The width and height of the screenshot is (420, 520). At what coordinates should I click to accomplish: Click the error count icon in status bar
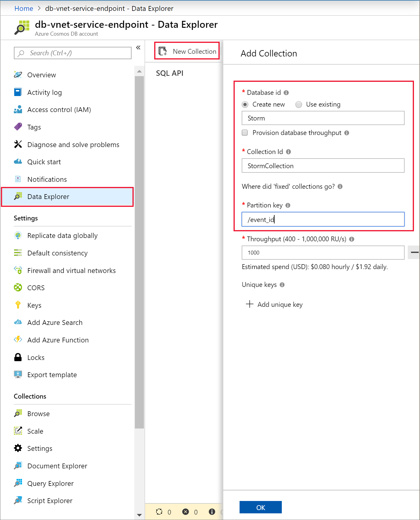pyautogui.click(x=186, y=512)
